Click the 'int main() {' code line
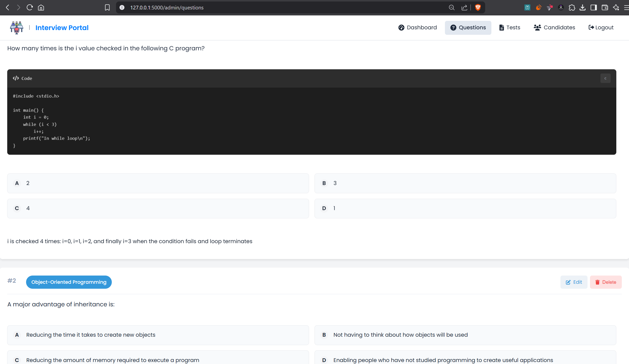629x364 pixels. pyautogui.click(x=28, y=110)
